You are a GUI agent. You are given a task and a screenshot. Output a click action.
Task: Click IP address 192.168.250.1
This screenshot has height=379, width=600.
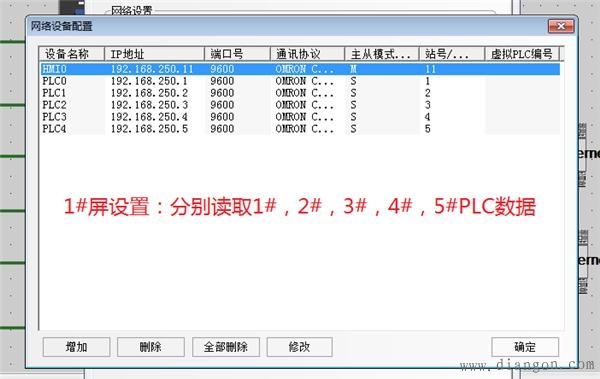[149, 81]
